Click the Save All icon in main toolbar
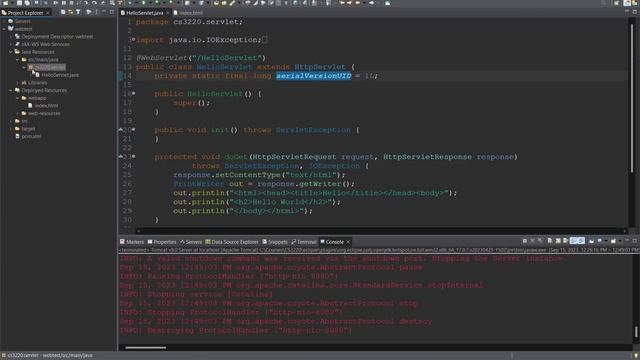 point(27,3)
